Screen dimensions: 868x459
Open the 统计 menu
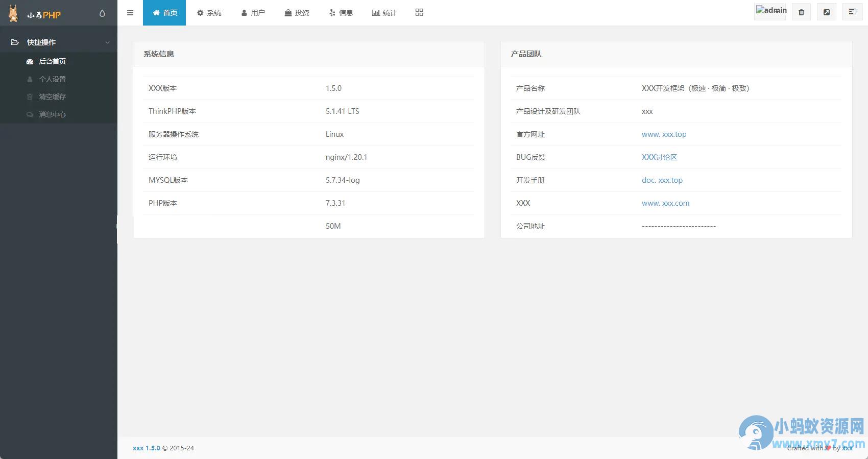(384, 13)
